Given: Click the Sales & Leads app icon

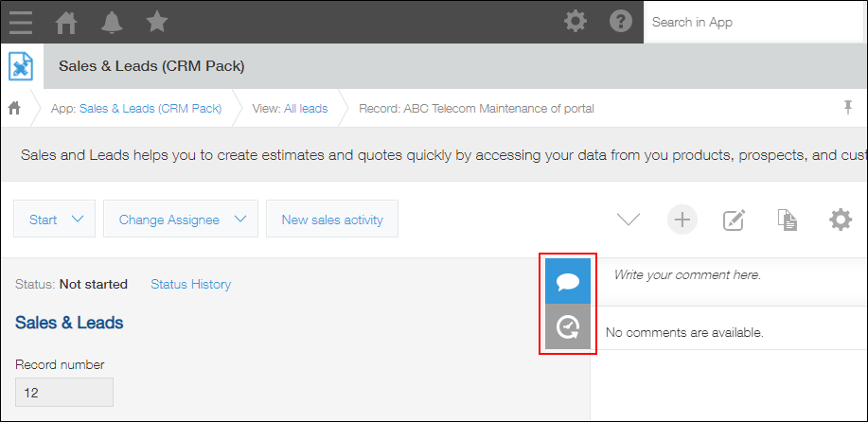Looking at the screenshot, I should [x=21, y=66].
